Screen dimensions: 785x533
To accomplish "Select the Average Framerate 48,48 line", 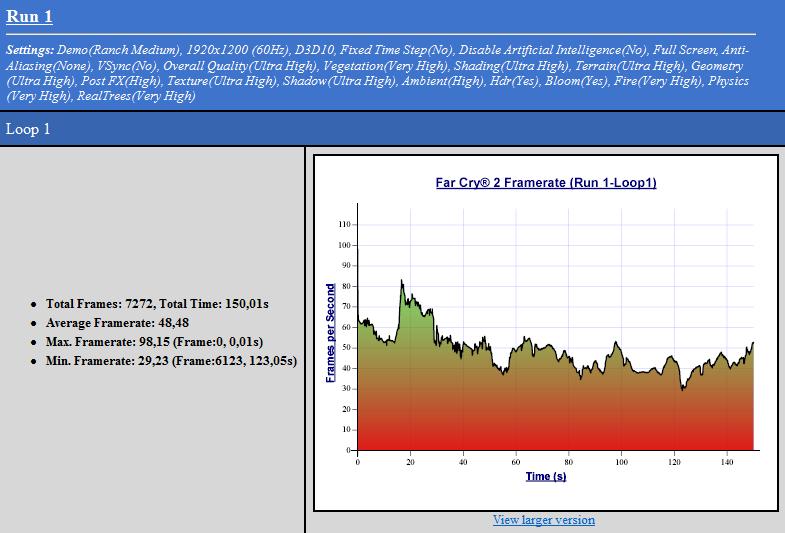I will click(x=117, y=323).
